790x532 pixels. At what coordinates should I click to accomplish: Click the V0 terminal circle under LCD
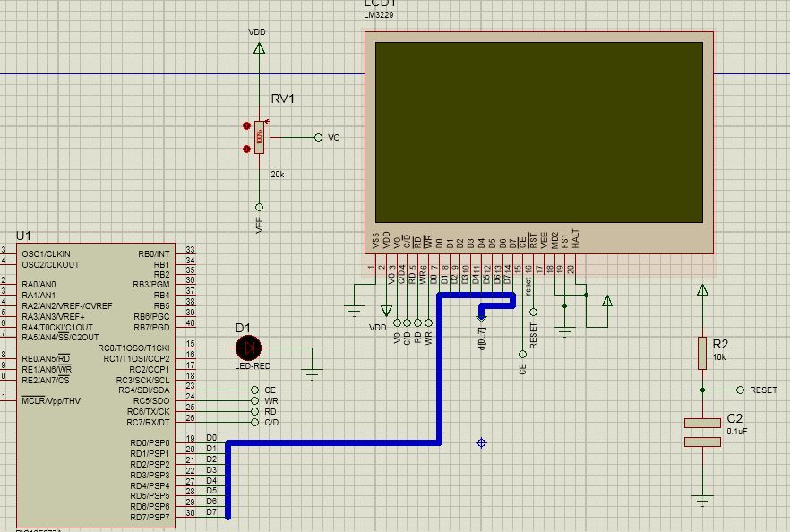click(x=397, y=322)
